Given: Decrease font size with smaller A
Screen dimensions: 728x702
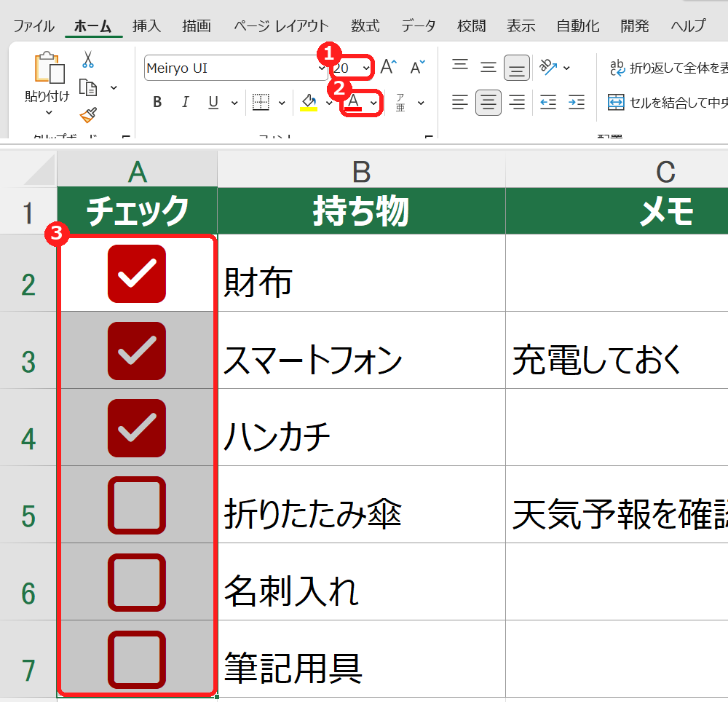Looking at the screenshot, I should (x=417, y=67).
